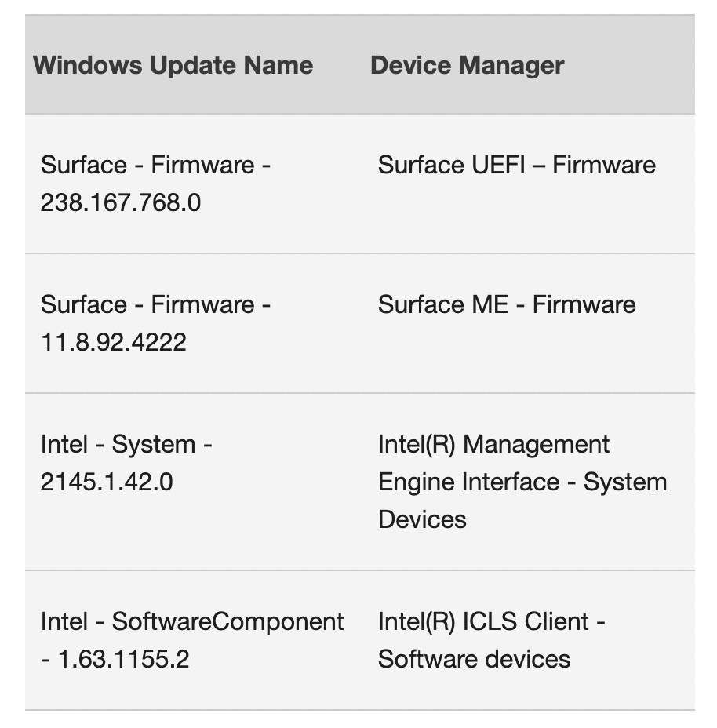Click the Surface ME - Firmware cell
717x728 pixels.
pyautogui.click(x=506, y=304)
